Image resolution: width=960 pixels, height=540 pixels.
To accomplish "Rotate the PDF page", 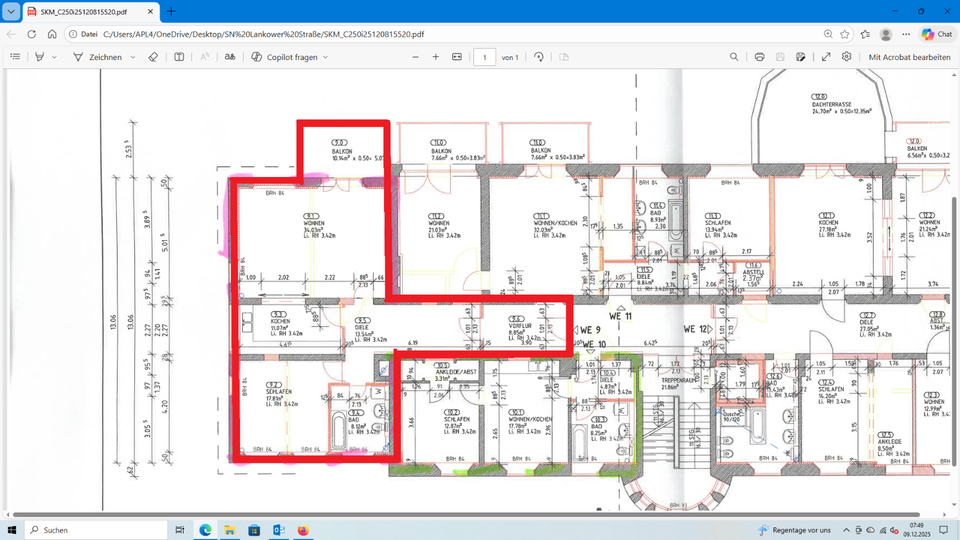I will click(x=539, y=57).
